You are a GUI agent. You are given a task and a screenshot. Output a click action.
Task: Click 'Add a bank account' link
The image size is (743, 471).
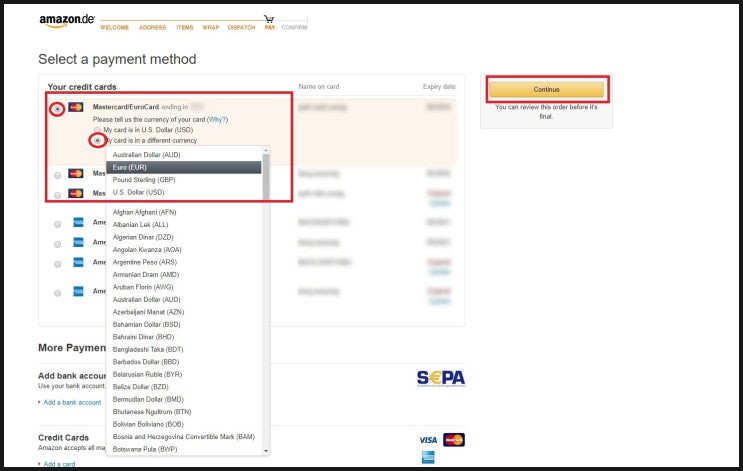click(72, 402)
